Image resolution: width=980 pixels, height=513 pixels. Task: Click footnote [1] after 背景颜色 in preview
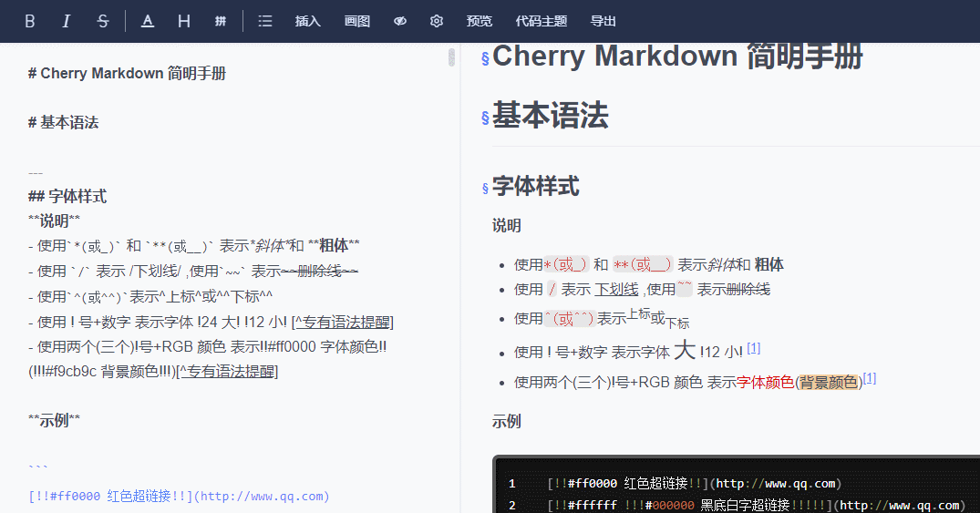(870, 378)
